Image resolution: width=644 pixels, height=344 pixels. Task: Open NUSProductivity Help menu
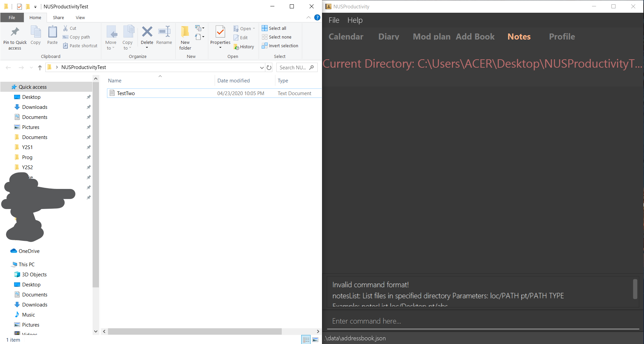tap(355, 20)
